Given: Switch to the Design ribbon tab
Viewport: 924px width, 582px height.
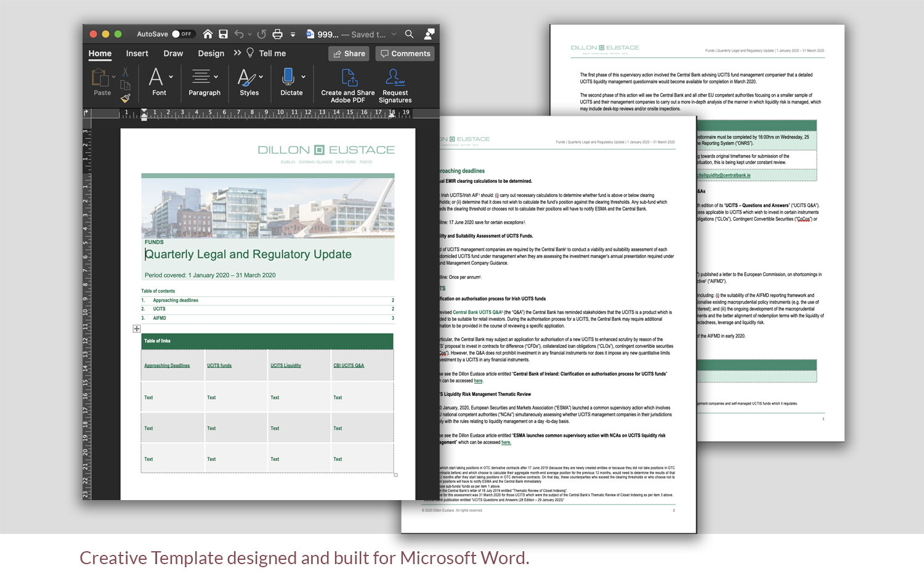Looking at the screenshot, I should coord(211,54).
